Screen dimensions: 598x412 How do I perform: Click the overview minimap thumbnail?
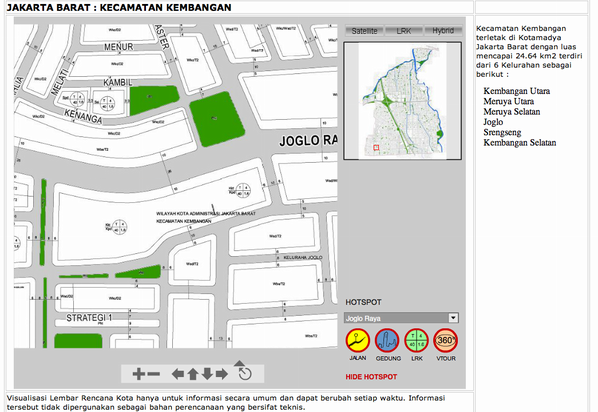pos(402,101)
